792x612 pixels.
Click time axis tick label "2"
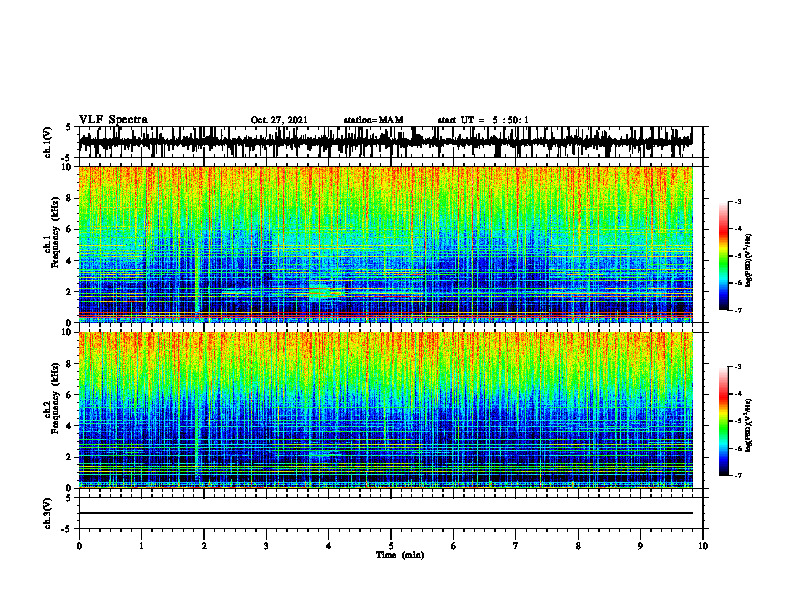[x=204, y=546]
